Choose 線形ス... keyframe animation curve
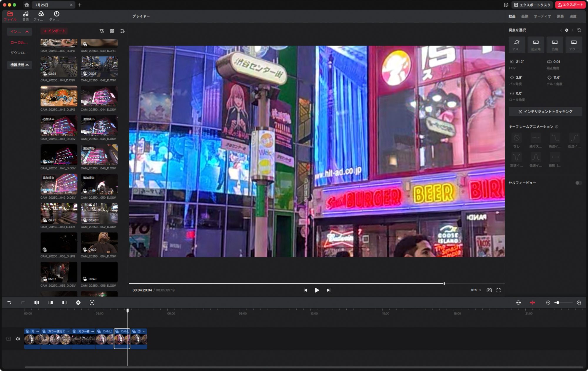Viewport: 588px width, 371px height. tap(536, 141)
